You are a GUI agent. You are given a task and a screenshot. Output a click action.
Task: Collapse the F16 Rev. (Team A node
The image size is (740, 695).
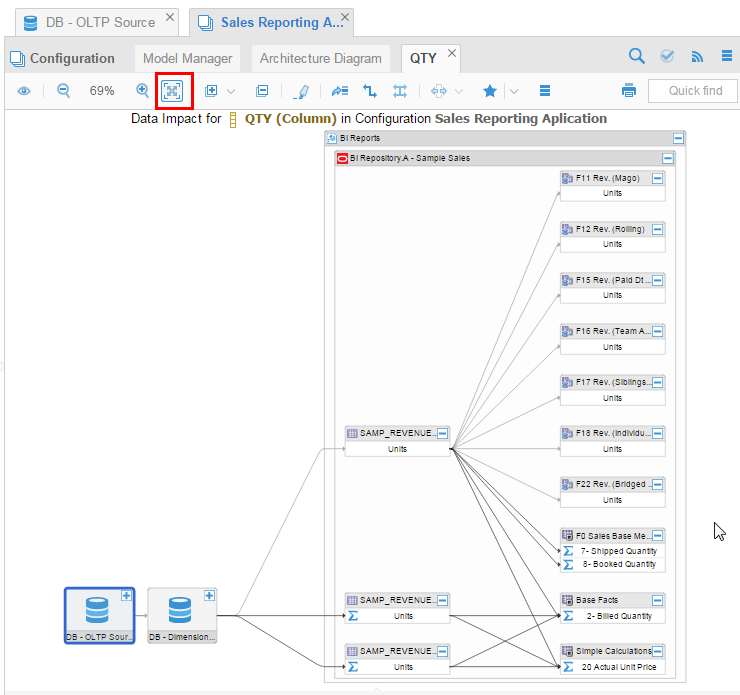[657, 331]
